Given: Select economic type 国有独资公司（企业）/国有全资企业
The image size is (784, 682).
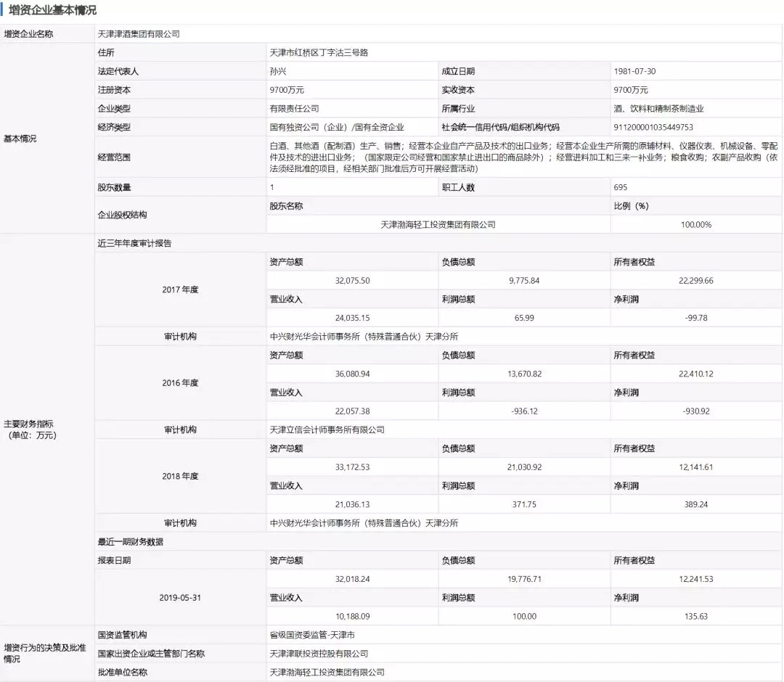Looking at the screenshot, I should (337, 128).
